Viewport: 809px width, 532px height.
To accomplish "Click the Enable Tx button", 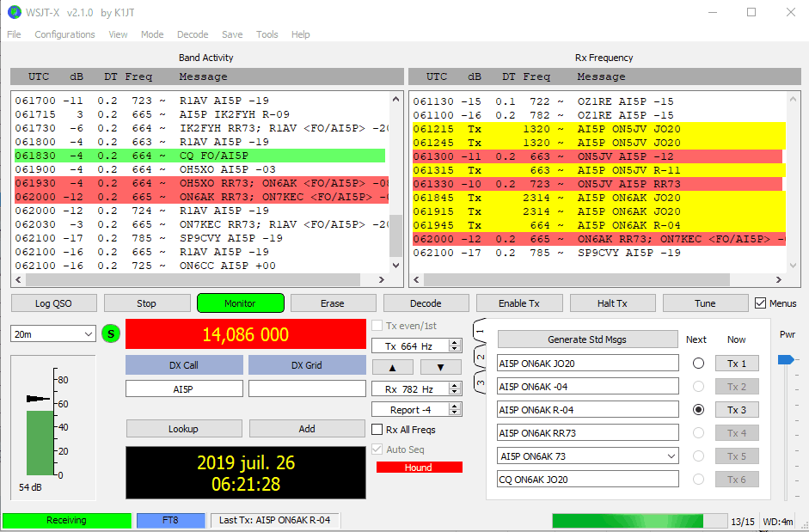I will 519,303.
